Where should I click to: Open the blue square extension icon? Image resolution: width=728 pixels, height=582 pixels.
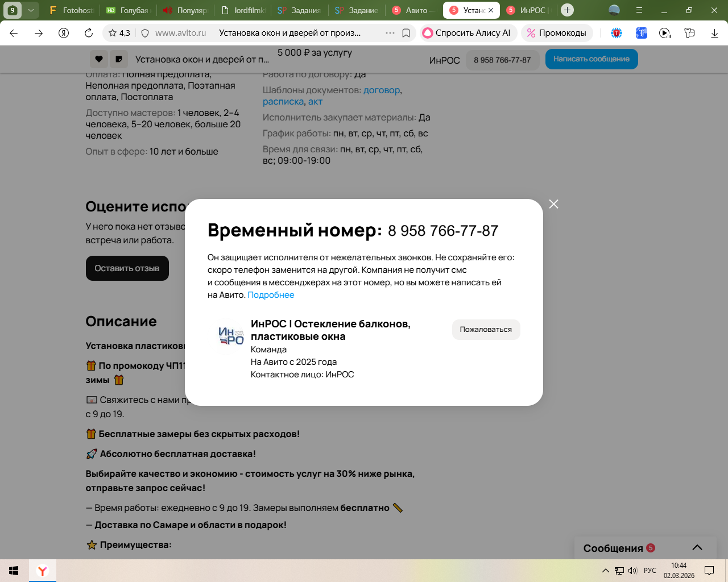pyautogui.click(x=642, y=33)
